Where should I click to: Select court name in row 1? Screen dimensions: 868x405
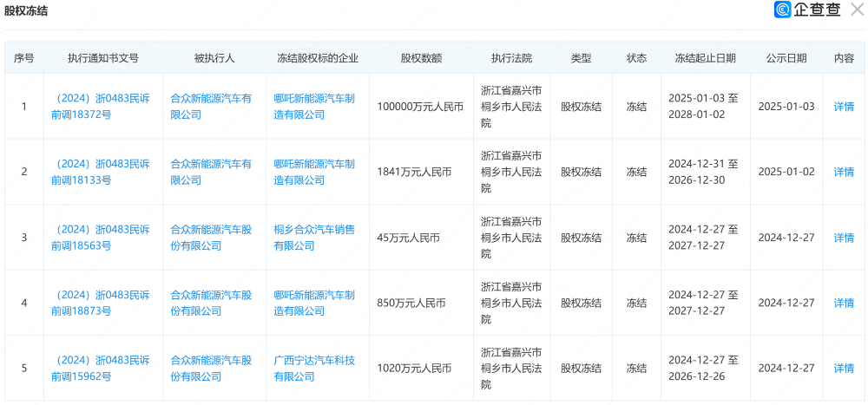coord(511,106)
